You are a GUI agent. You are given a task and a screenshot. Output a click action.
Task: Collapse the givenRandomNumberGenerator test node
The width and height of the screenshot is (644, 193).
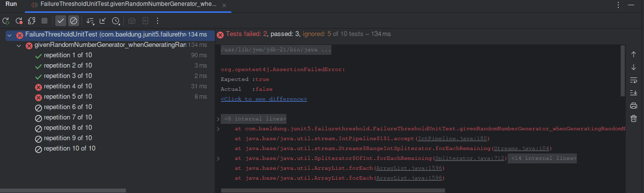(x=19, y=45)
